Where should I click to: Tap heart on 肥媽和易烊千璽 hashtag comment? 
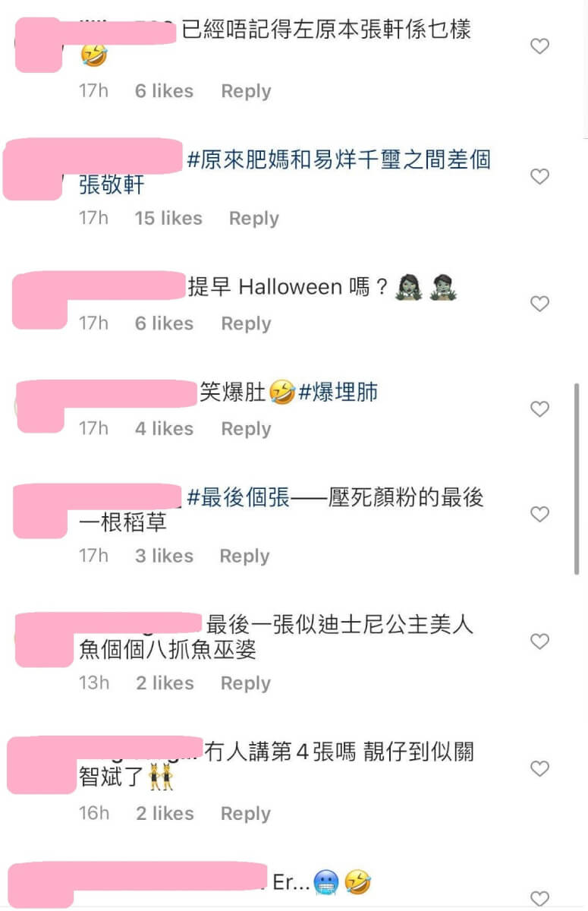pos(539,177)
